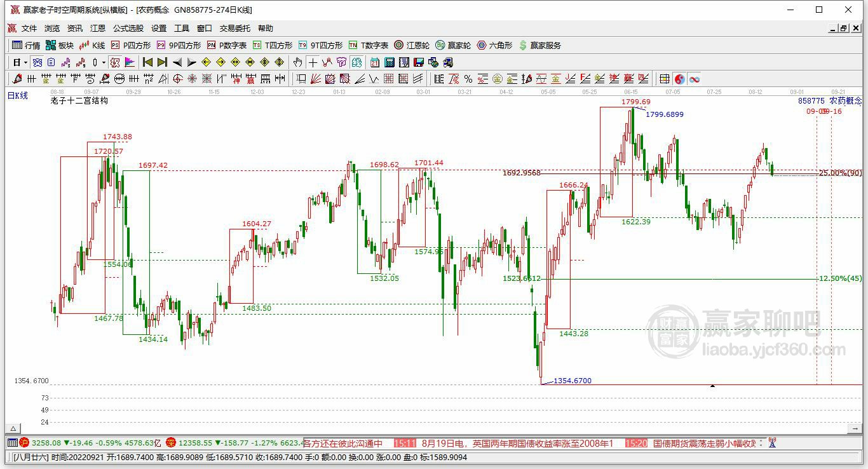Screen dimensions: 868x469
Task: Toggle the pressed blue network icon after period selector
Action: pyautogui.click(x=37, y=62)
